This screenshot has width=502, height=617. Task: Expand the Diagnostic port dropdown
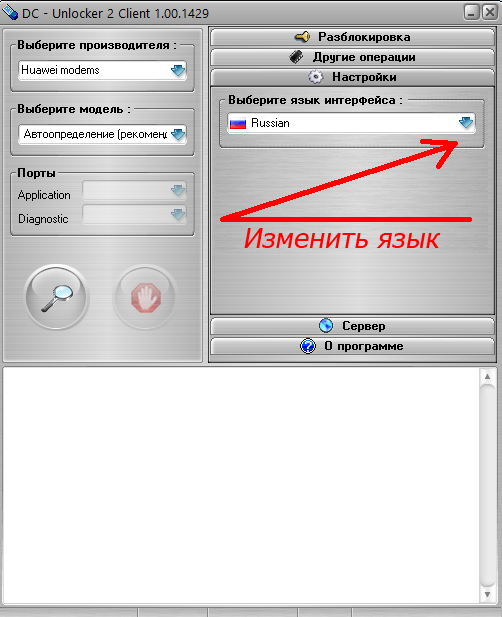pyautogui.click(x=135, y=215)
